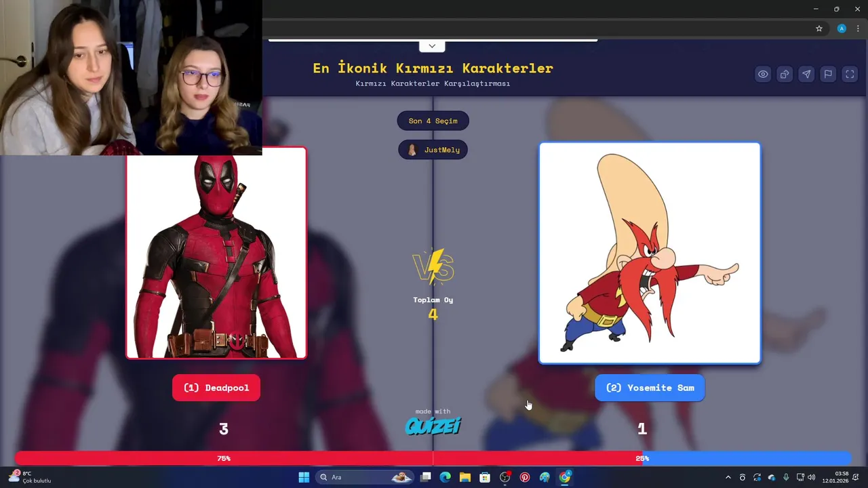The width and height of the screenshot is (868, 488).
Task: Click Yosemite Sam vote count 1
Action: pos(642,429)
